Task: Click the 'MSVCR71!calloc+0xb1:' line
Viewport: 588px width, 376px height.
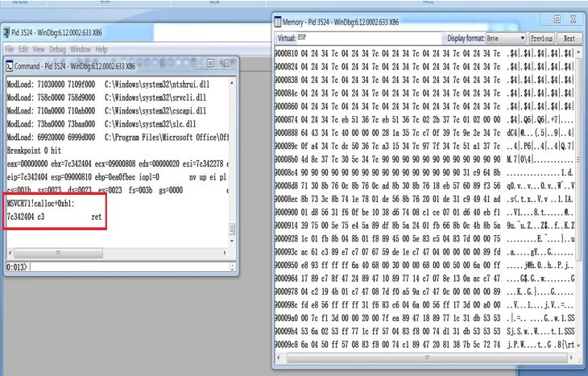Action: (x=41, y=203)
